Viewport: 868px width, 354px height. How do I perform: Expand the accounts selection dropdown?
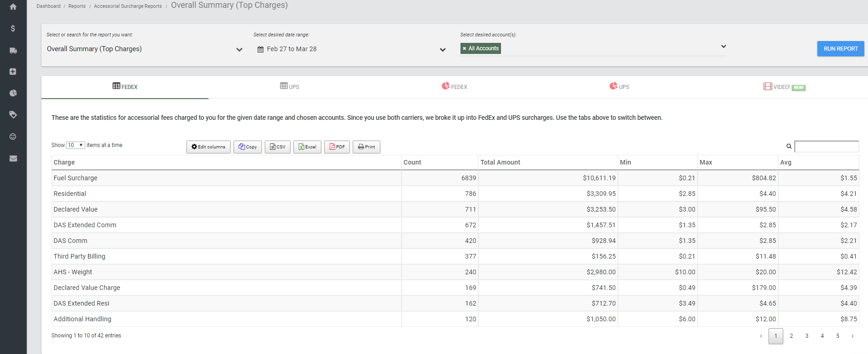[x=723, y=47]
